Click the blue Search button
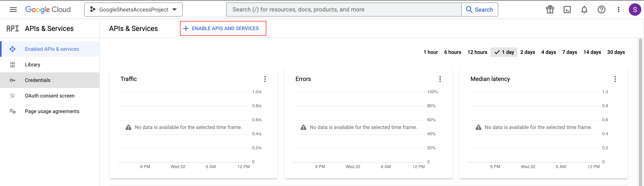 click(479, 10)
